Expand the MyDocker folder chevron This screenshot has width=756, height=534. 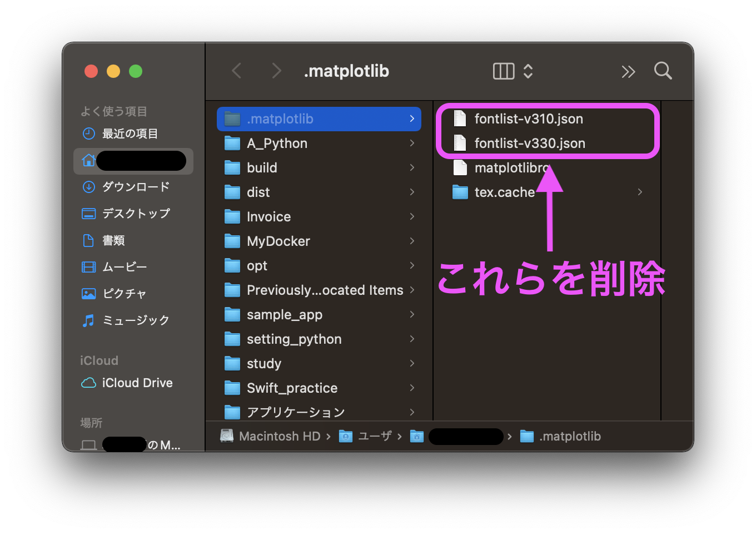(x=412, y=241)
